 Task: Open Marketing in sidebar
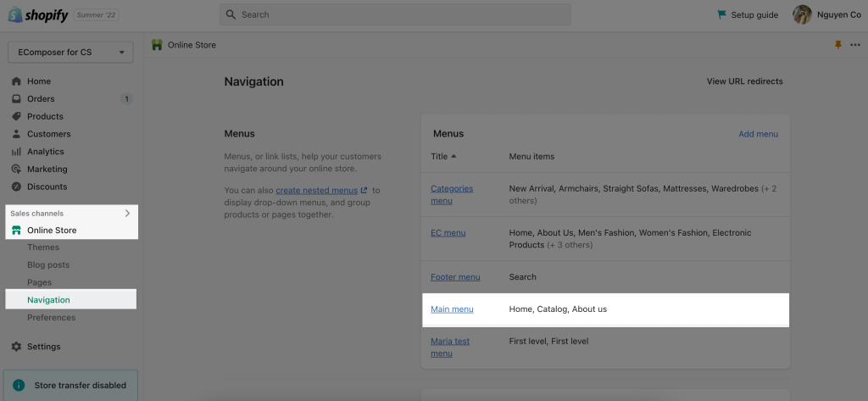(47, 170)
